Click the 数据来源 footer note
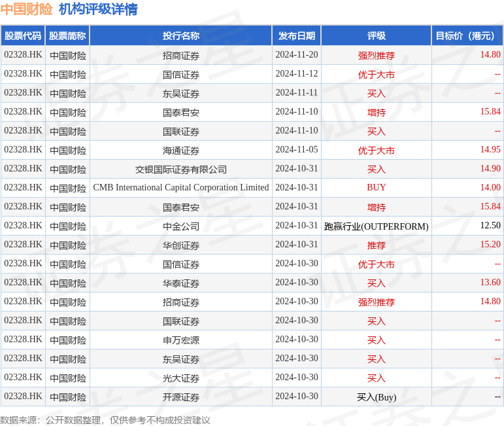Screen dimensions: 504x426 coord(105,420)
